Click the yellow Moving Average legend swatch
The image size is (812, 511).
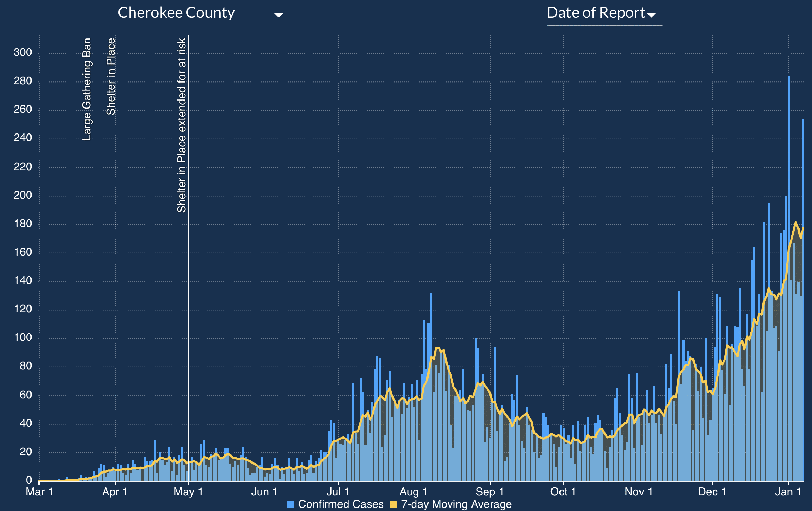(x=394, y=504)
